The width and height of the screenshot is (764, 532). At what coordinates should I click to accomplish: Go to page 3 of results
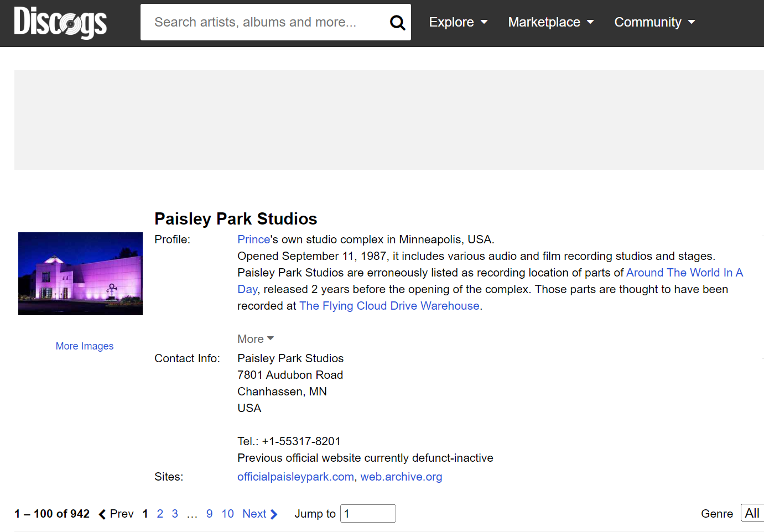click(x=175, y=514)
